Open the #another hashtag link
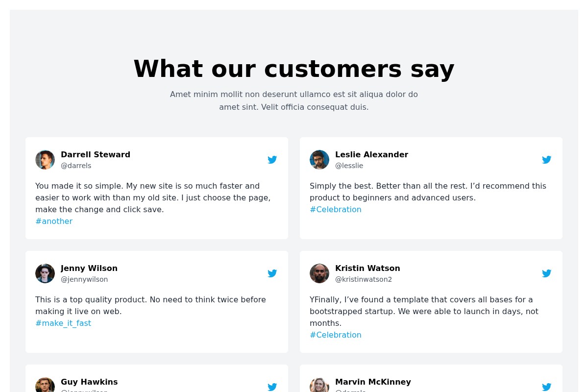 (x=54, y=221)
